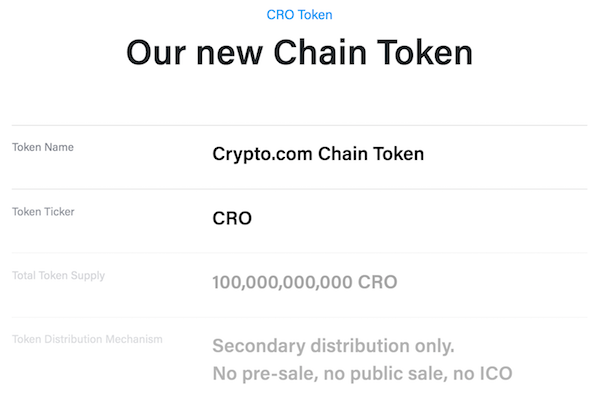Image resolution: width=600 pixels, height=405 pixels.
Task: Click the divider line above Token Name
Action: 300,125
